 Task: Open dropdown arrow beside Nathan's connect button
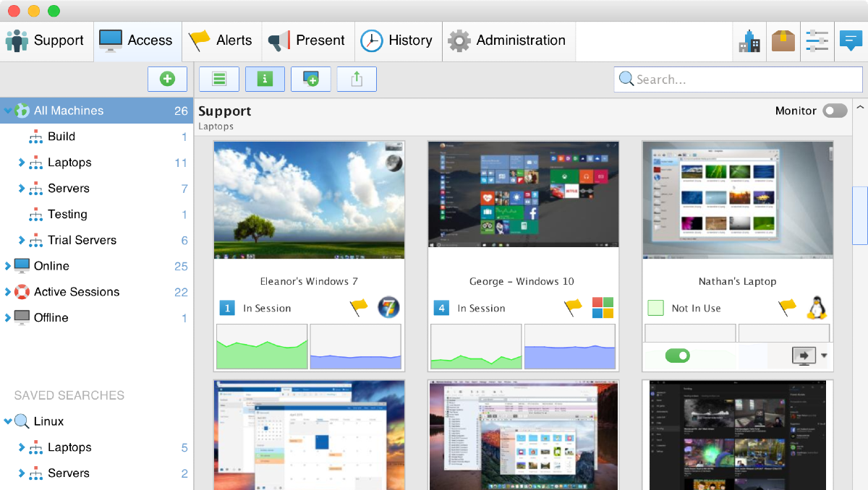point(824,356)
